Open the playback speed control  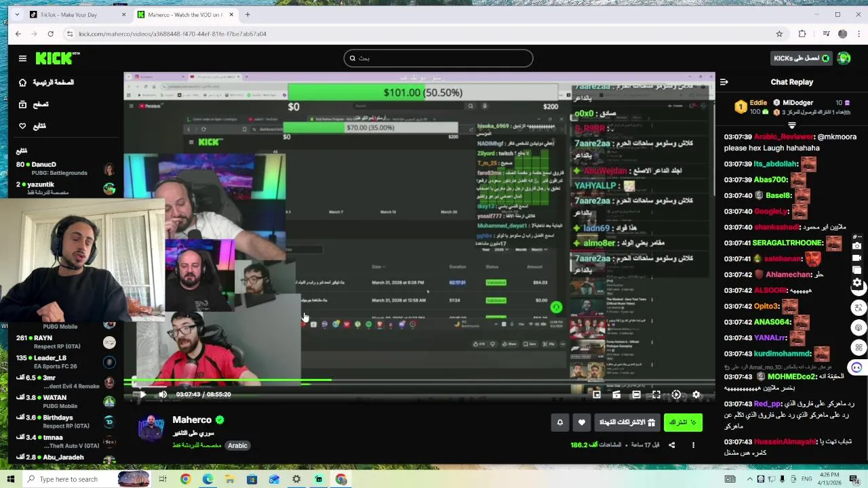pos(676,394)
